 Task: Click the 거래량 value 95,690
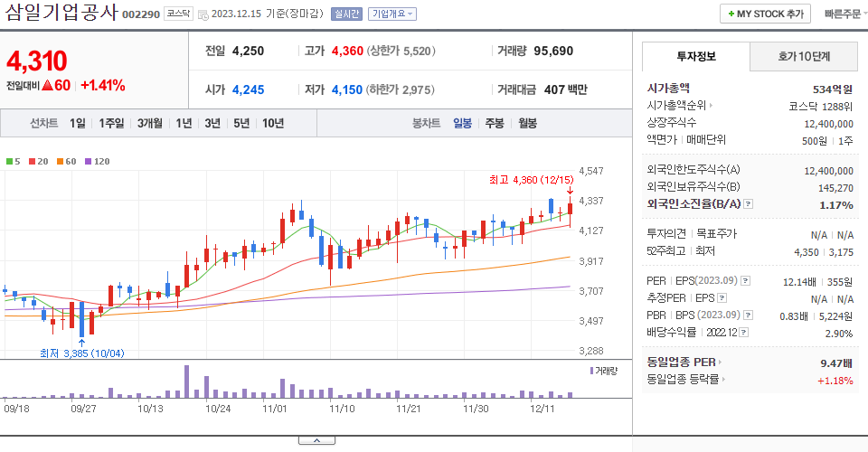tap(553, 51)
